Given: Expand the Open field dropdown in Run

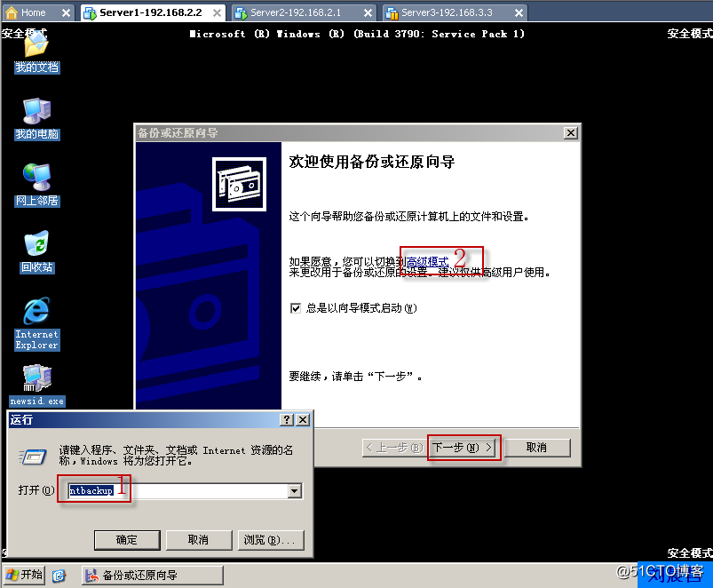Looking at the screenshot, I should (295, 490).
